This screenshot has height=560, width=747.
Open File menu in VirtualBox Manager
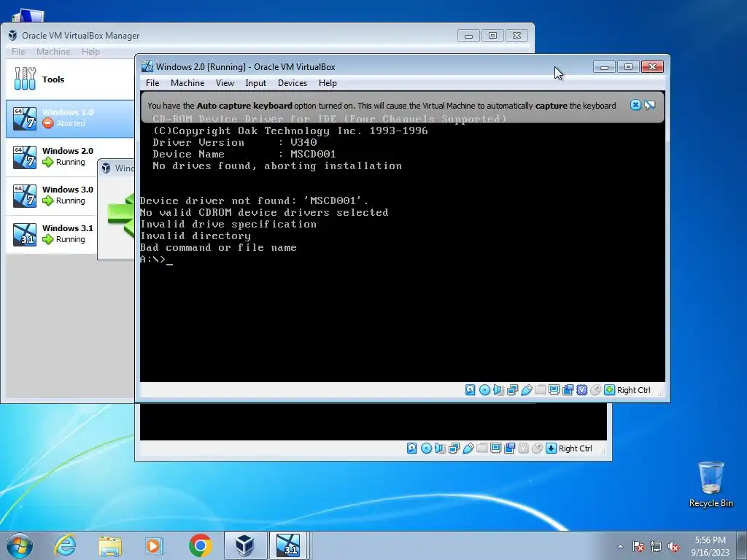tap(18, 52)
